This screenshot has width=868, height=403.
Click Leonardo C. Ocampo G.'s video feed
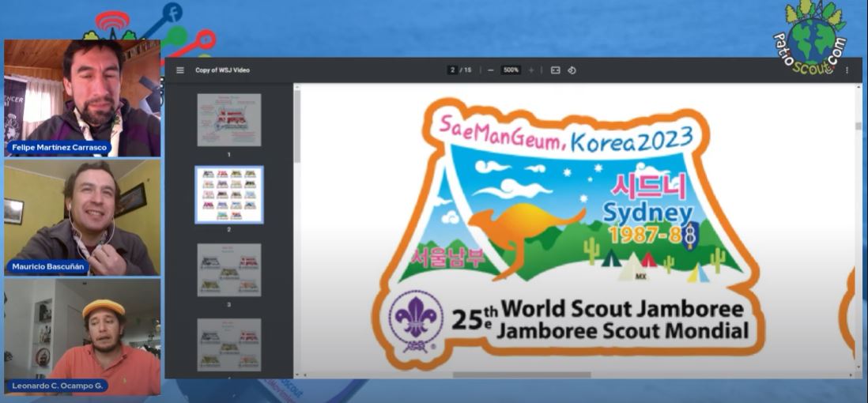point(82,337)
